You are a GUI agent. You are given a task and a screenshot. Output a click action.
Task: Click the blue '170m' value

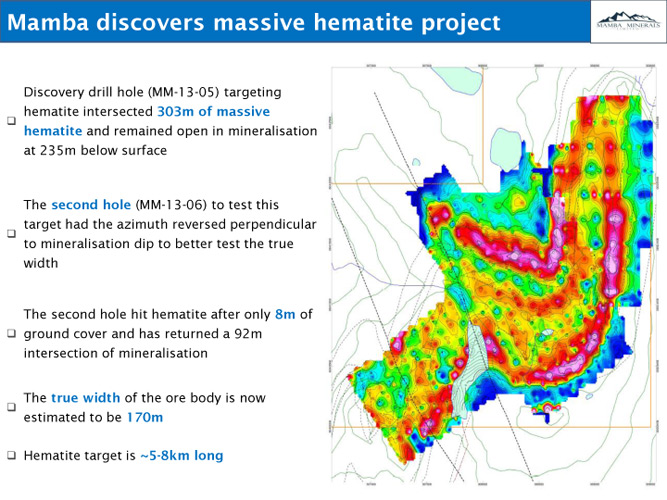[145, 417]
